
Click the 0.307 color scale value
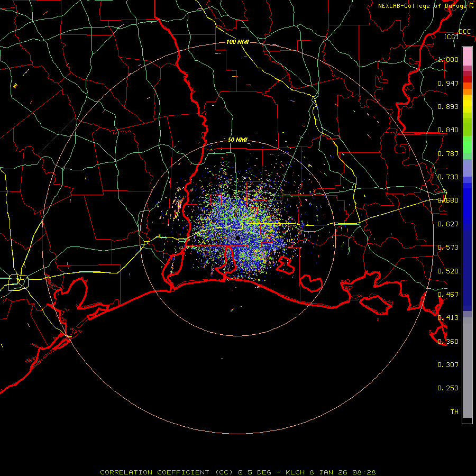tap(448, 365)
